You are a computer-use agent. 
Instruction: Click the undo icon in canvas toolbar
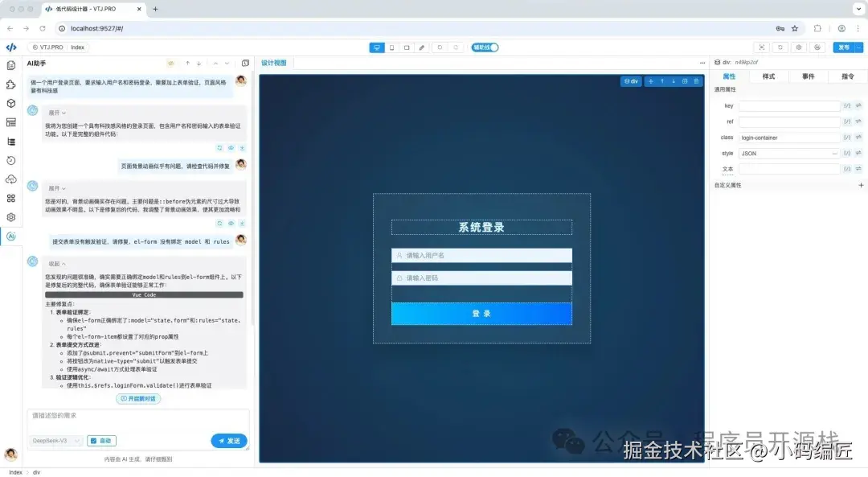click(439, 47)
